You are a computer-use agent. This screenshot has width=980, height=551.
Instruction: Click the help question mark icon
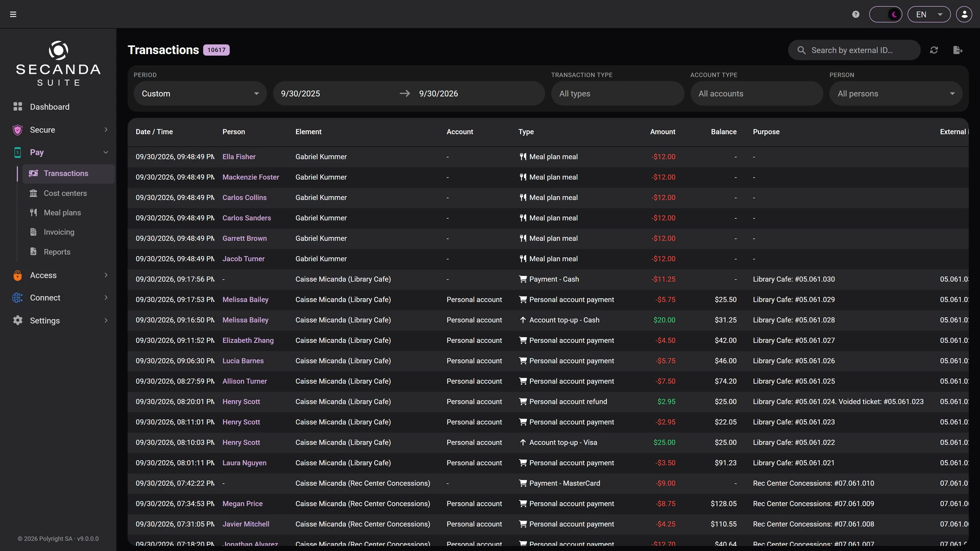point(856,14)
